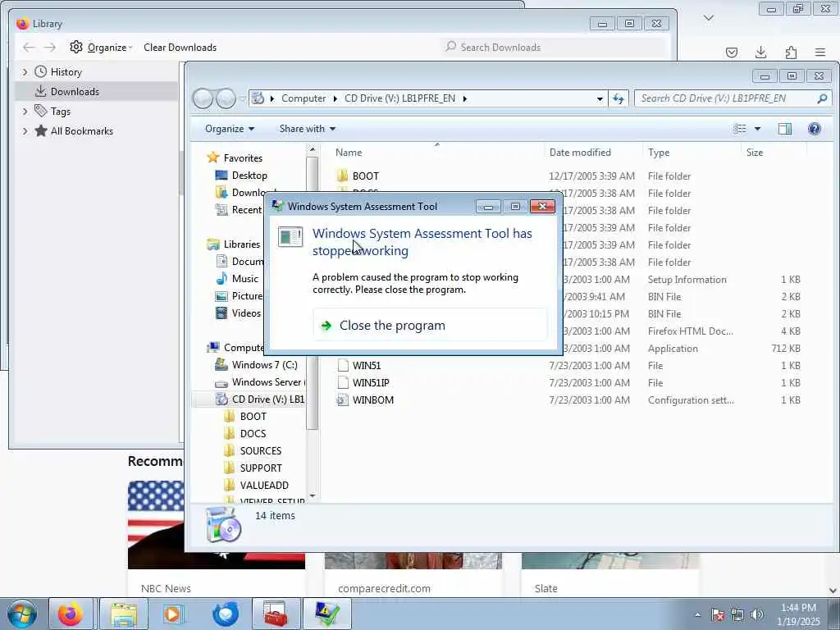Select VALUEADD folder in navigation tree
The image size is (840, 630).
(263, 486)
